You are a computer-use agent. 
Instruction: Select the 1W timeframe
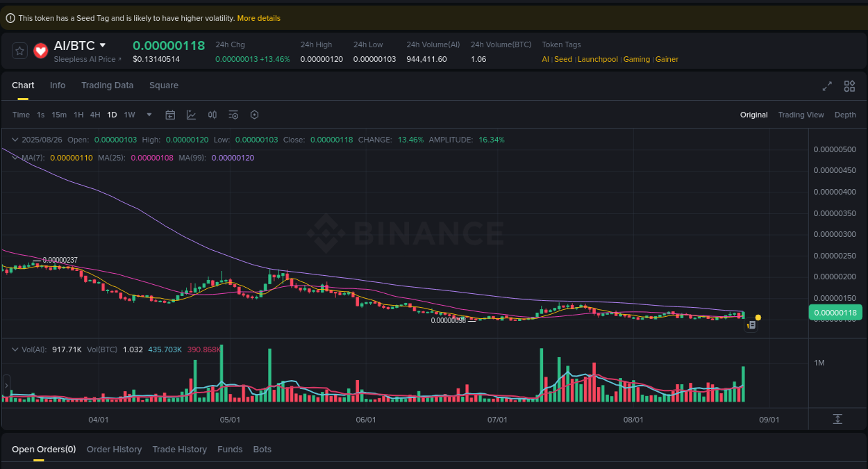(x=129, y=115)
